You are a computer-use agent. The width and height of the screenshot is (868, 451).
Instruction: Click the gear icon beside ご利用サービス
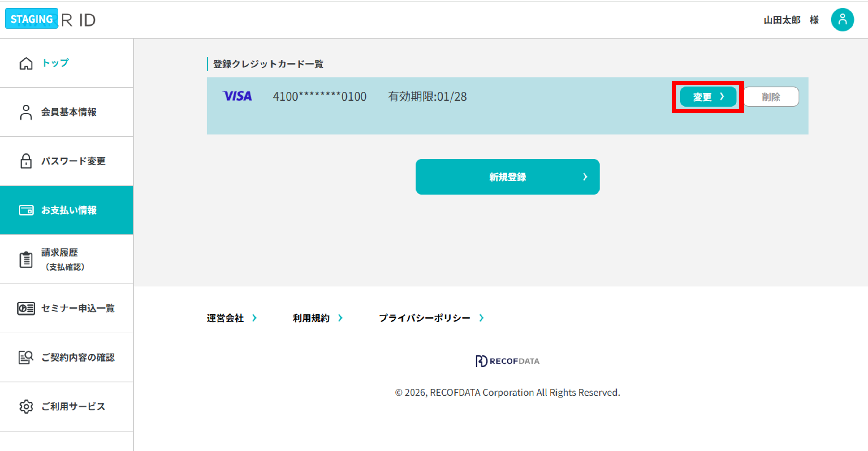pos(26,406)
